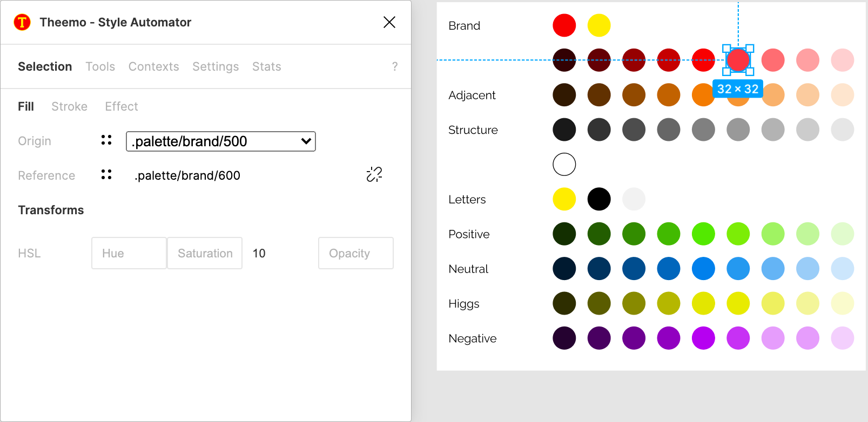Image resolution: width=868 pixels, height=422 pixels.
Task: Select the white Structure circle swatch
Action: [x=564, y=164]
